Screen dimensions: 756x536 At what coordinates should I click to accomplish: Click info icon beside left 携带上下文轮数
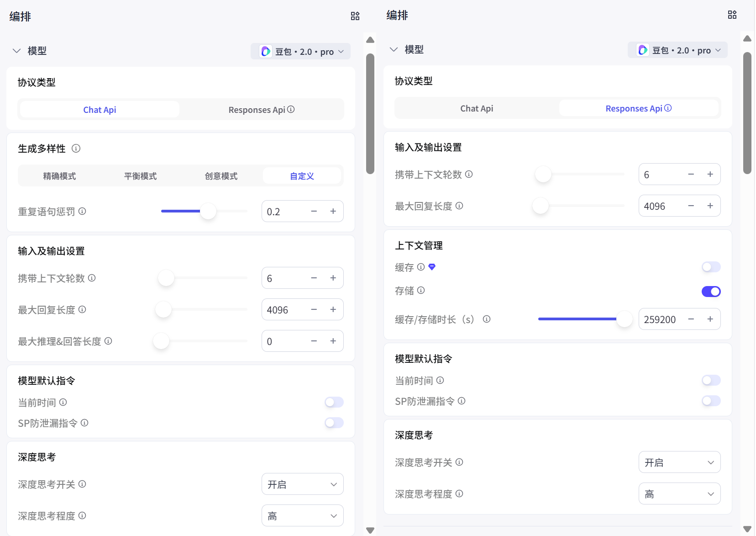point(92,278)
